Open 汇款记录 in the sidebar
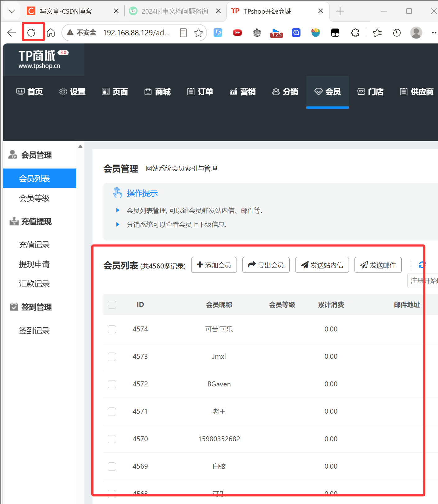 (x=34, y=284)
